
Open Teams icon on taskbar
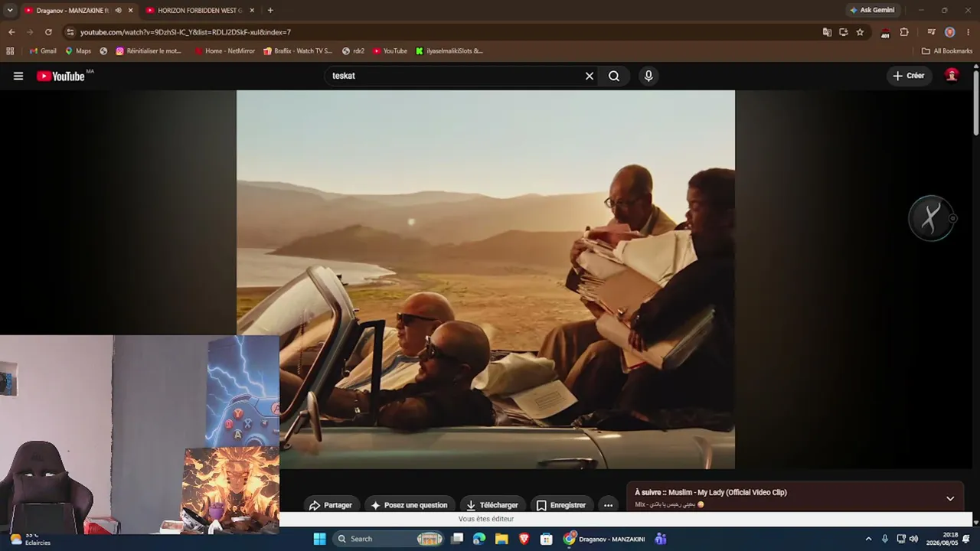(x=661, y=539)
